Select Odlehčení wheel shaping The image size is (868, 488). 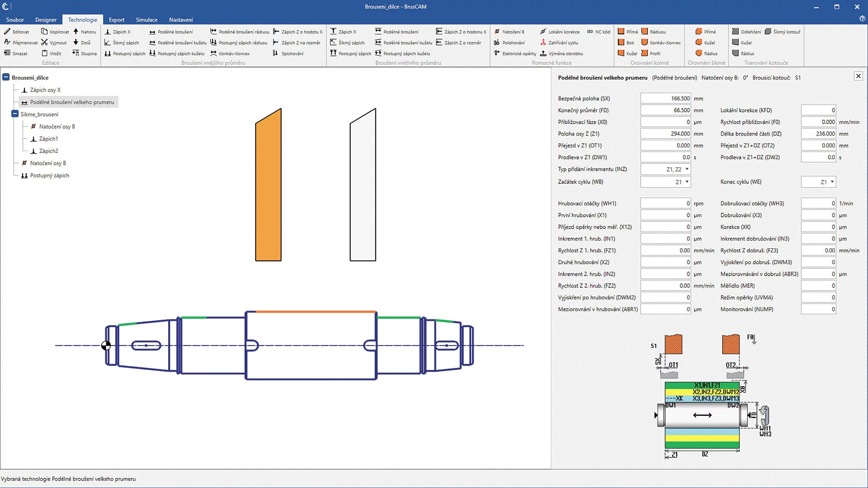click(747, 31)
